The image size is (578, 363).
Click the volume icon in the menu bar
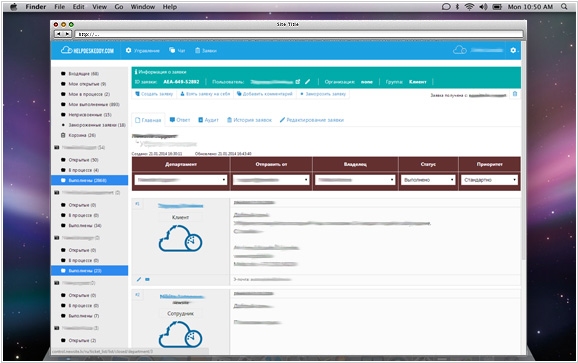483,7
